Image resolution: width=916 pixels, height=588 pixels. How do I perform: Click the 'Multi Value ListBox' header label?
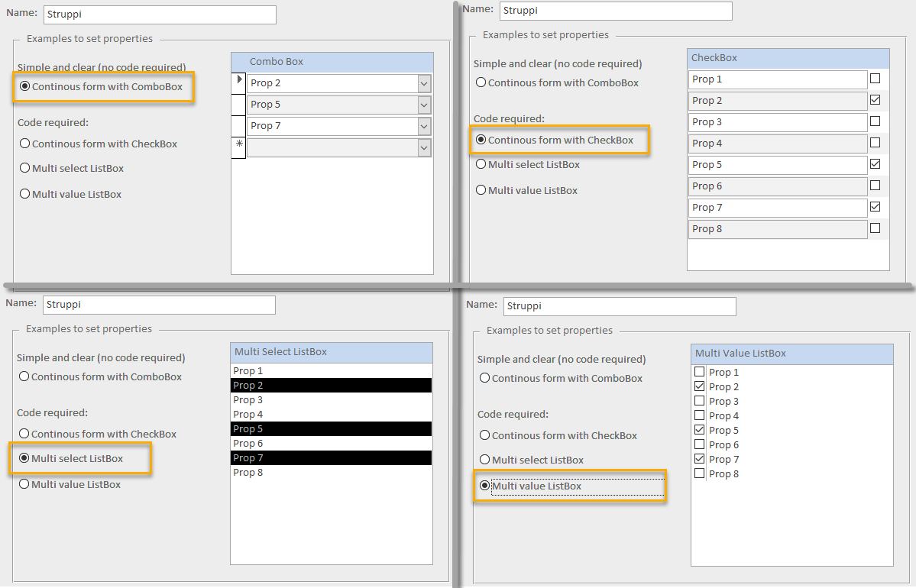pyautogui.click(x=740, y=354)
